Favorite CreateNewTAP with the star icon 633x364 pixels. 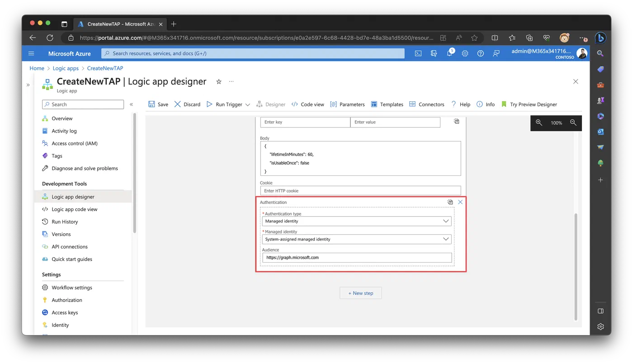click(x=219, y=82)
